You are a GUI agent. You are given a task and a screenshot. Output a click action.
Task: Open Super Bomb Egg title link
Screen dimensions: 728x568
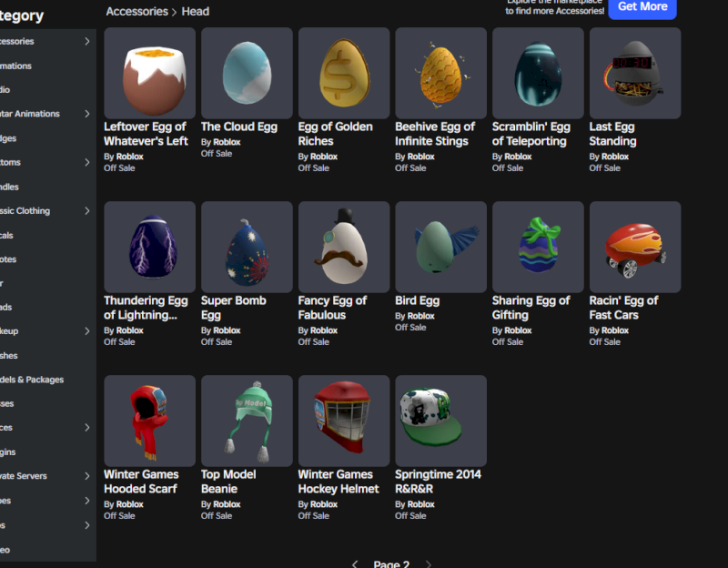(234, 308)
